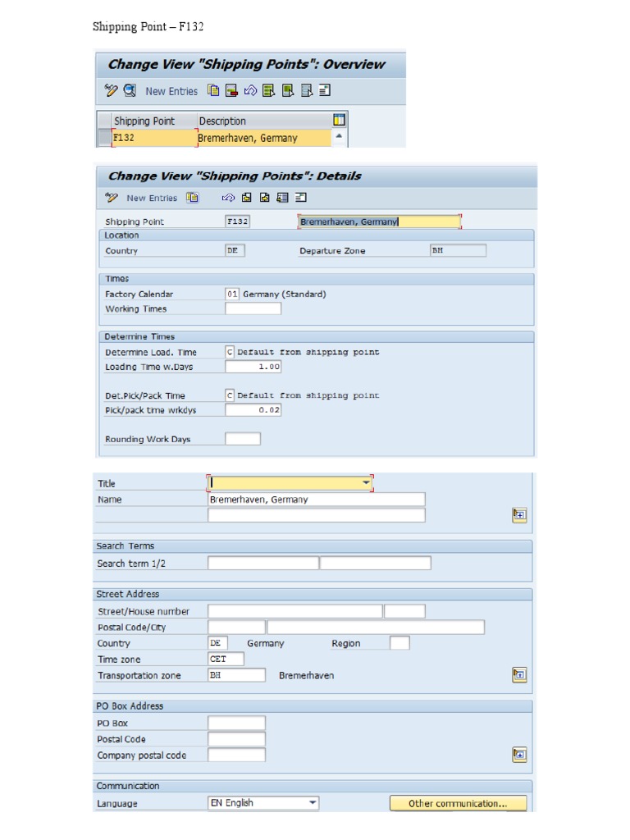The height and width of the screenshot is (840, 630).
Task: Click configuration help icon in Overview toolbar
Action: (325, 90)
